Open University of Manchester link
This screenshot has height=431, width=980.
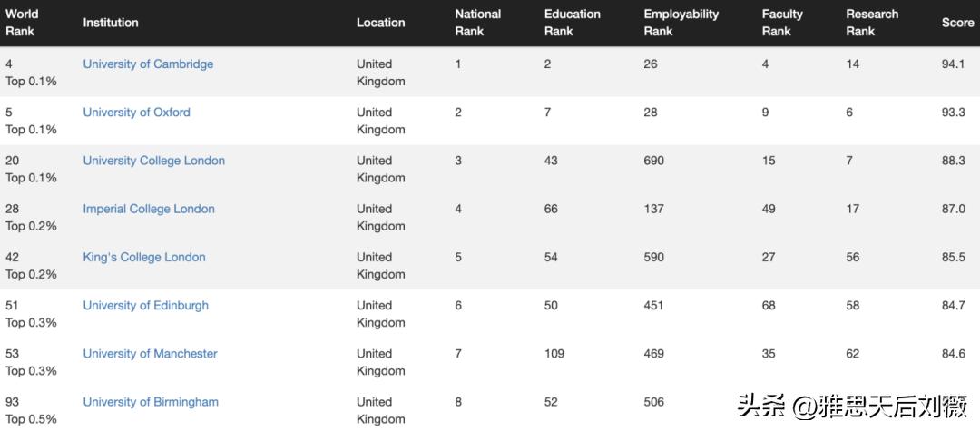150,354
